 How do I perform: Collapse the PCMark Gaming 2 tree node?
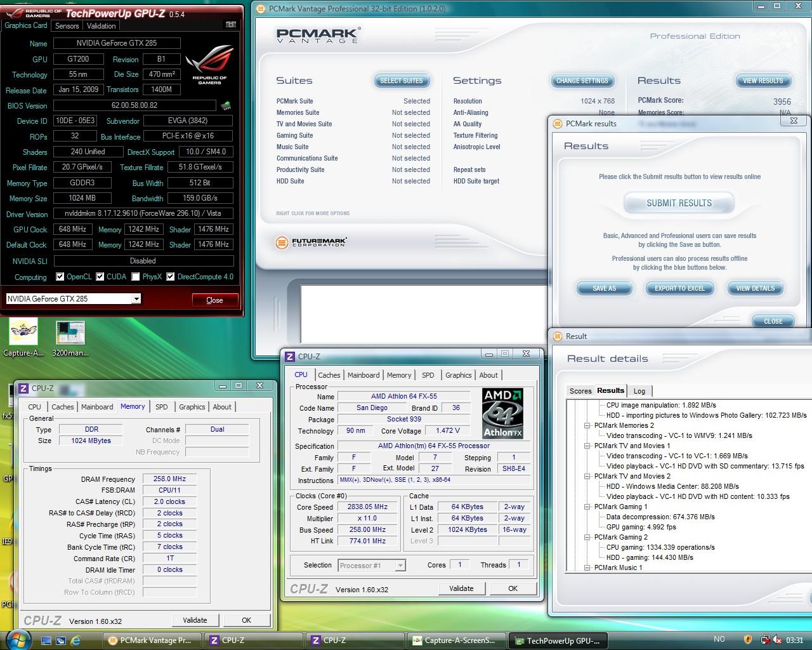587,538
